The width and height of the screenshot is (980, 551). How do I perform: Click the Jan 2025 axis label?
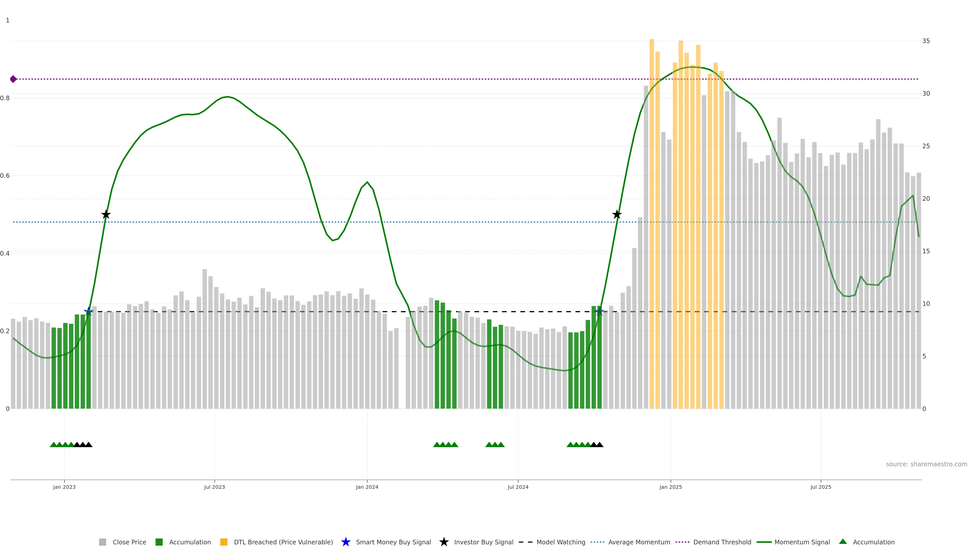670,487
